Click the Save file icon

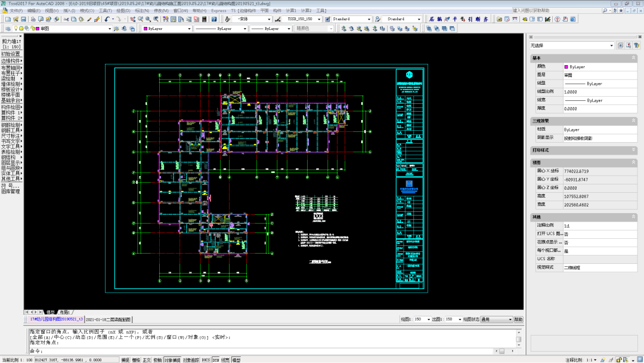point(24,19)
